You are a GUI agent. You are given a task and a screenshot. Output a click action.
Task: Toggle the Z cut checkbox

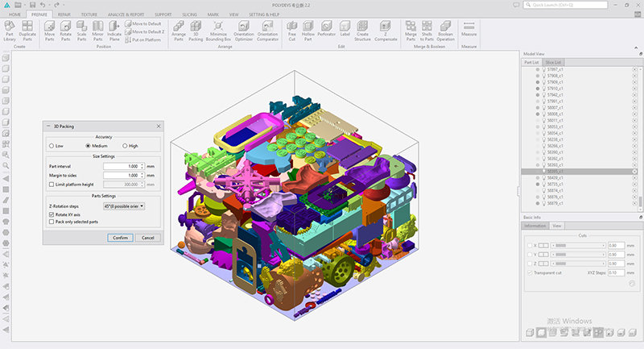point(530,264)
